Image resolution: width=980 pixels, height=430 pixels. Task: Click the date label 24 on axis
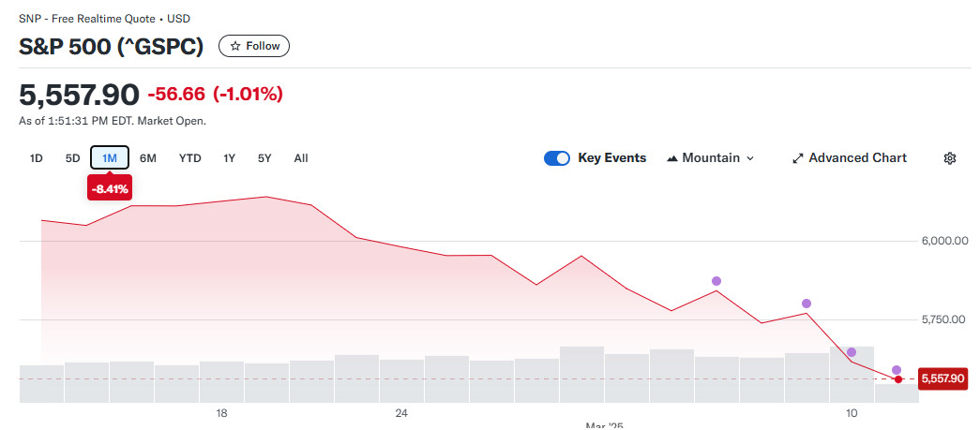click(401, 413)
